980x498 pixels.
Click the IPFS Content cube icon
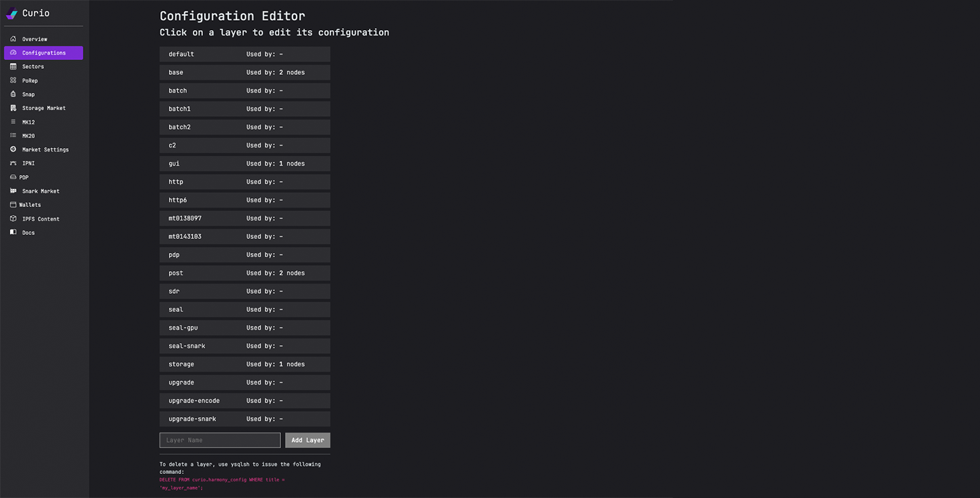point(13,218)
